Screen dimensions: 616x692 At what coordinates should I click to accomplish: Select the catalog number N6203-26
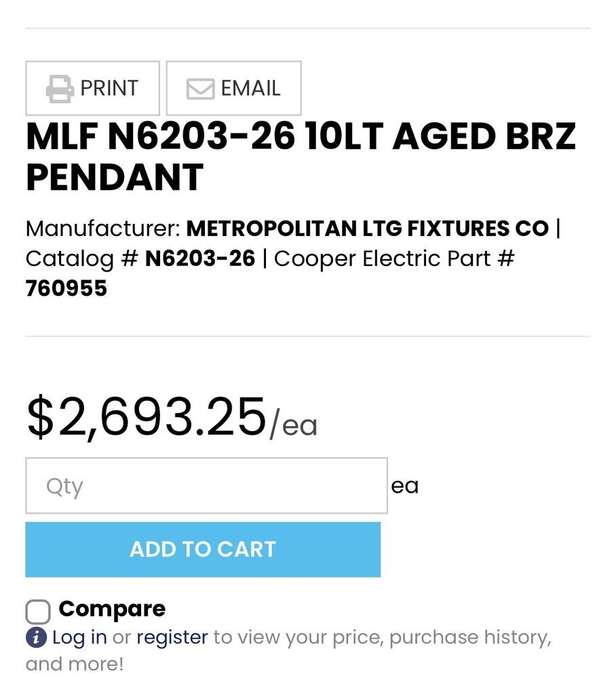pos(200,258)
